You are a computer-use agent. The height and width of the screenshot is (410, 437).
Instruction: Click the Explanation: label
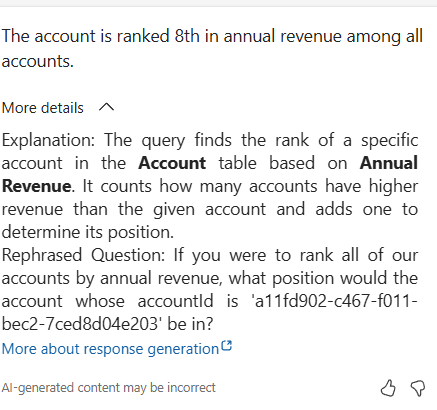point(48,140)
